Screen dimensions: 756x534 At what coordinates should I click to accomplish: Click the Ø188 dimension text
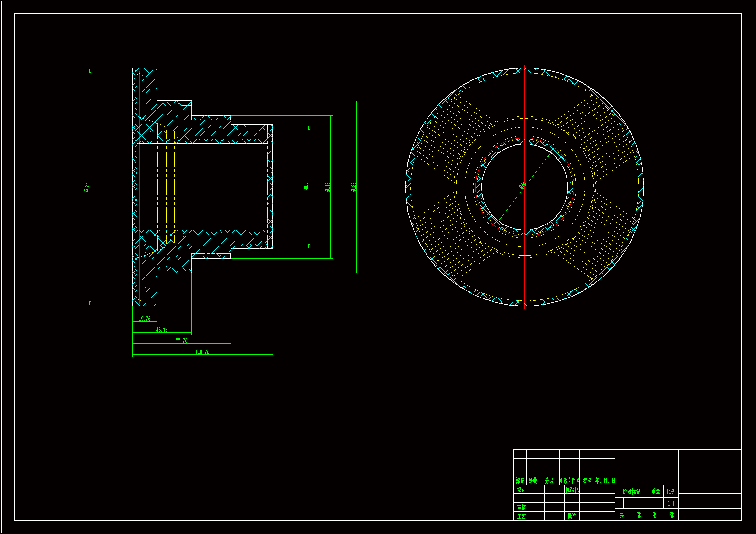pyautogui.click(x=87, y=187)
